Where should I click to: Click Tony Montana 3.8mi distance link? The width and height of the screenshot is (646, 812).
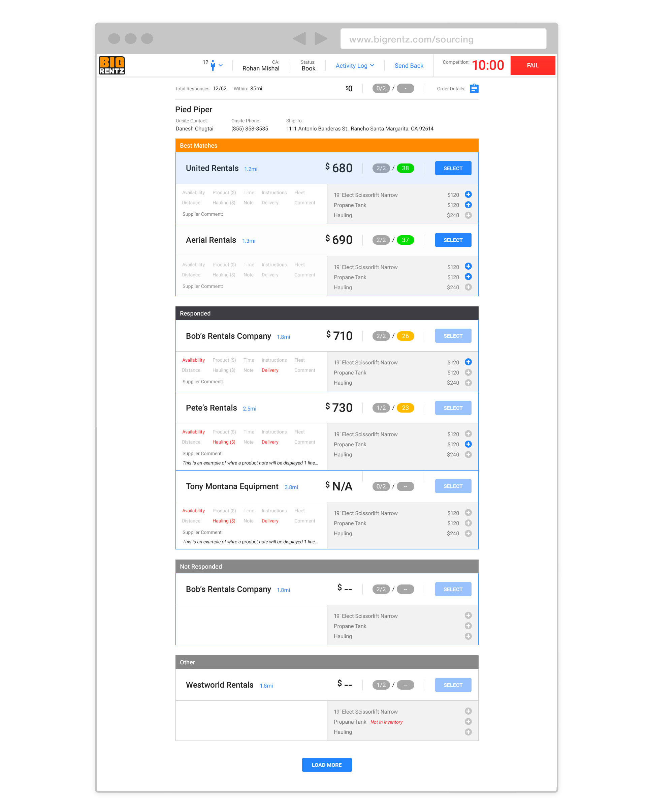point(291,487)
